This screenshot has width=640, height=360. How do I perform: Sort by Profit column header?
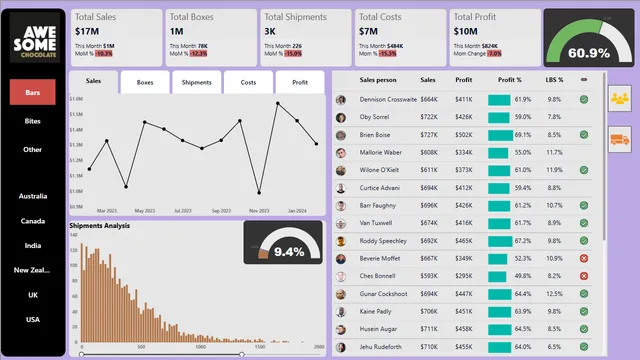click(464, 80)
